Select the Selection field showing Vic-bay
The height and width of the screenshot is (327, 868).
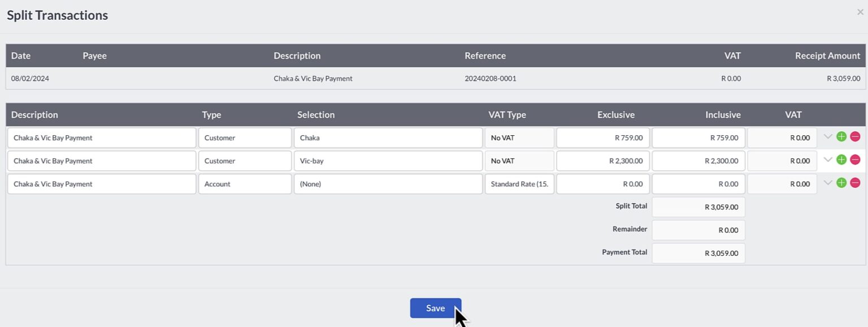pyautogui.click(x=388, y=161)
